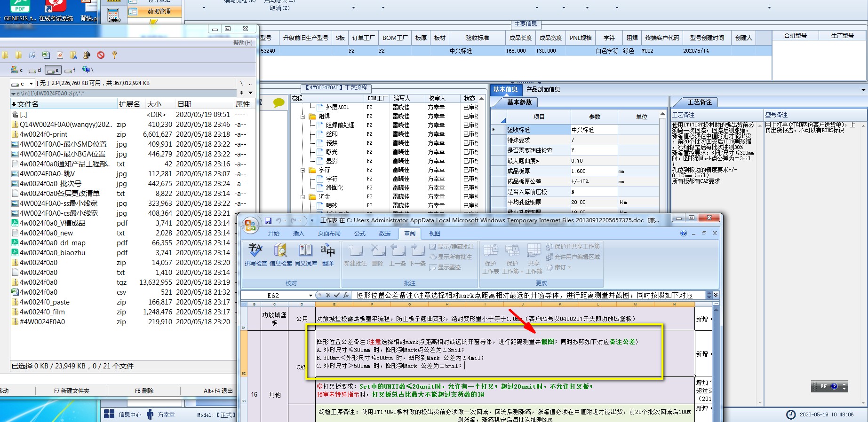The image size is (868, 422).
Task: Click the fx insert function icon
Action: click(346, 295)
